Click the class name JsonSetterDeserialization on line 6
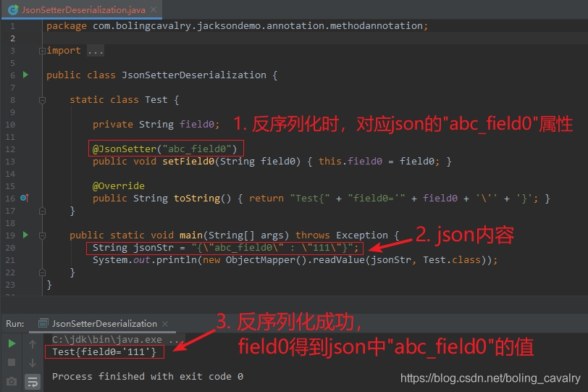Screen dimensions: 588x392 point(194,75)
